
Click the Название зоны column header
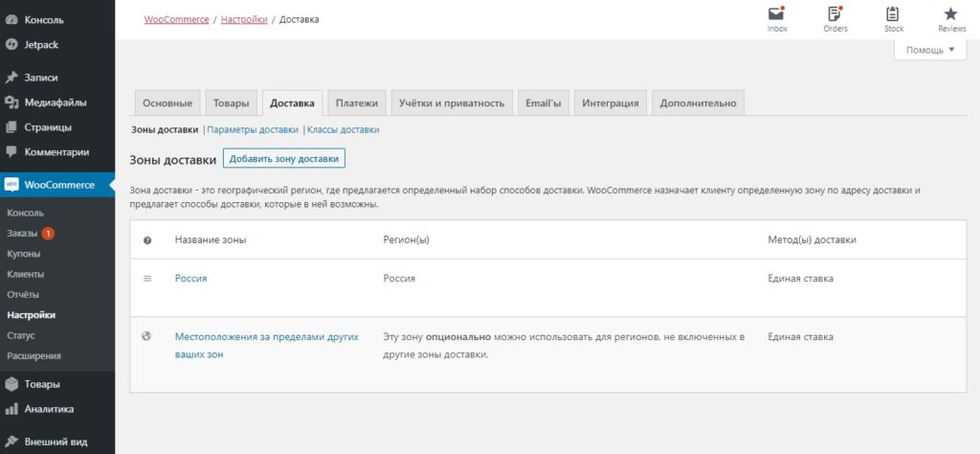click(210, 240)
